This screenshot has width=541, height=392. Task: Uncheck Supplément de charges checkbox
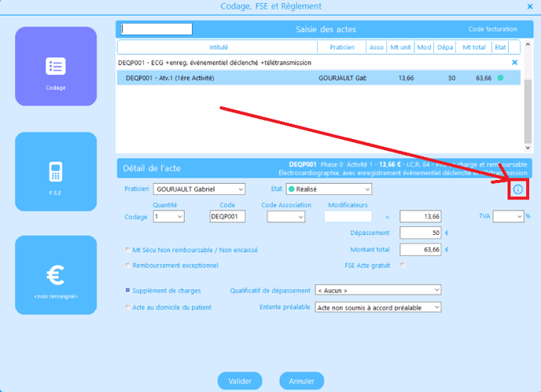[x=128, y=290]
